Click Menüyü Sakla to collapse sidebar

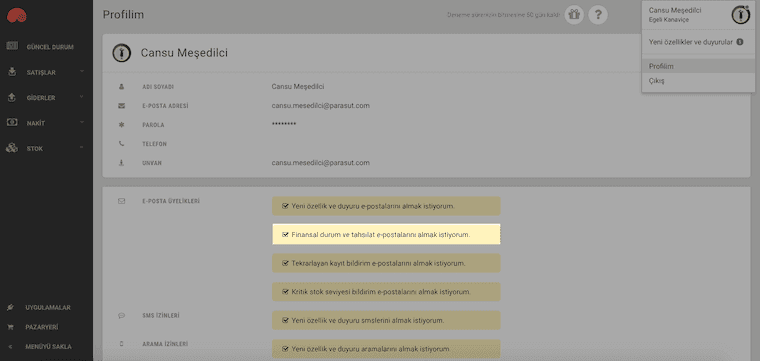48,346
